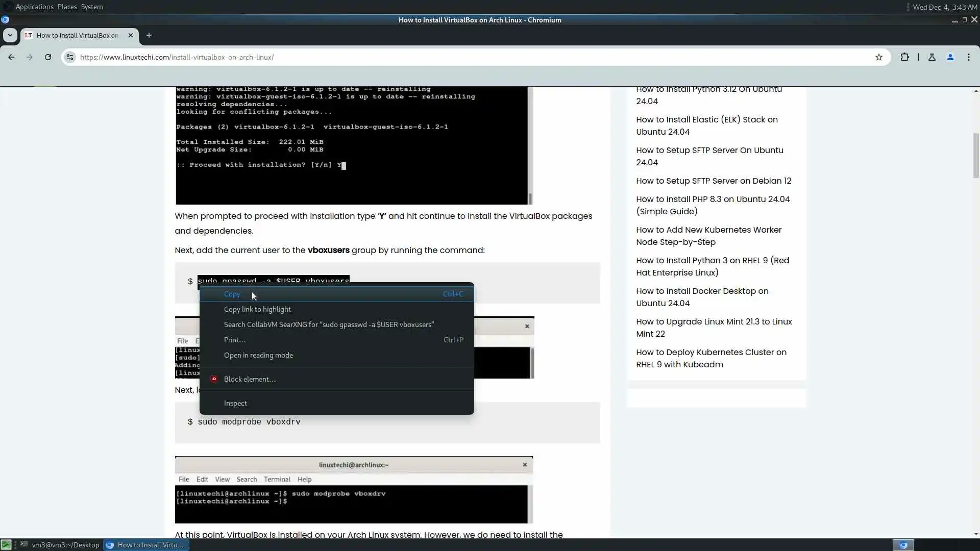
Task: Open the user profile icon
Action: 950,57
